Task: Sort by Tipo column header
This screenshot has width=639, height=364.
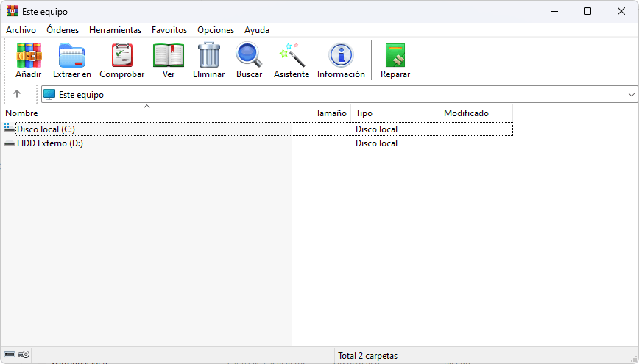Action: [395, 113]
